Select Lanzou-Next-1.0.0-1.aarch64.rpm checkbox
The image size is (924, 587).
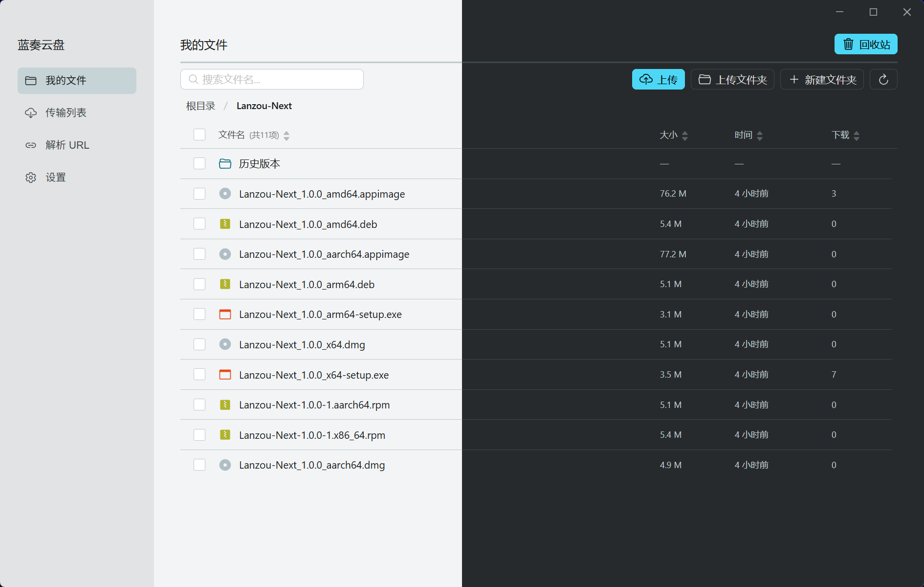199,405
